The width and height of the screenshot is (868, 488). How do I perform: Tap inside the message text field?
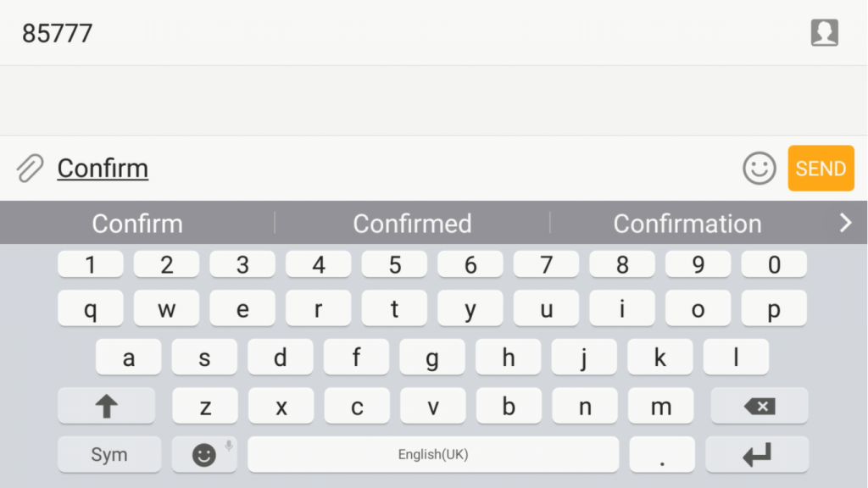[x=393, y=169]
